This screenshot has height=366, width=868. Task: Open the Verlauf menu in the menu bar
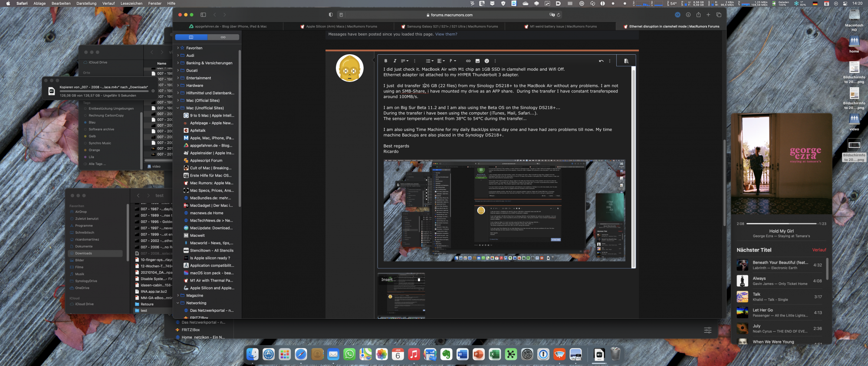(108, 3)
